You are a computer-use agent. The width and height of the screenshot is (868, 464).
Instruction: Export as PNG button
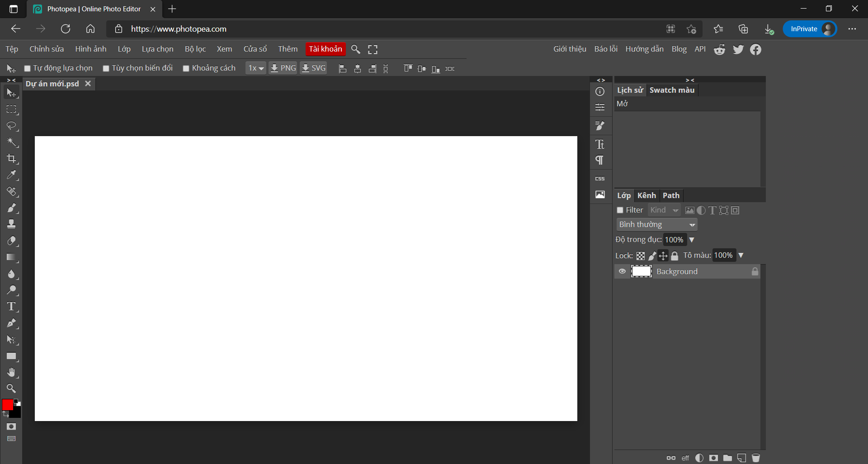[x=283, y=68]
